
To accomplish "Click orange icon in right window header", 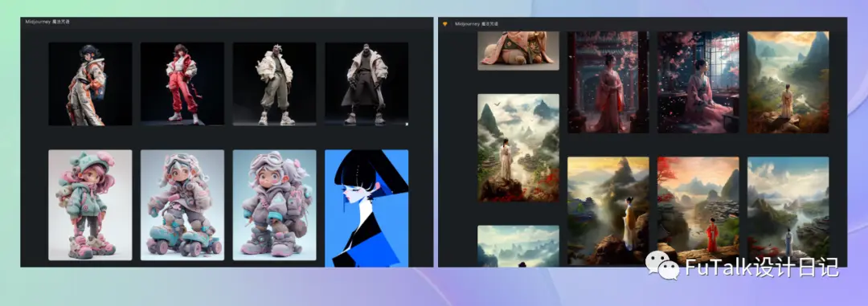I will [444, 24].
